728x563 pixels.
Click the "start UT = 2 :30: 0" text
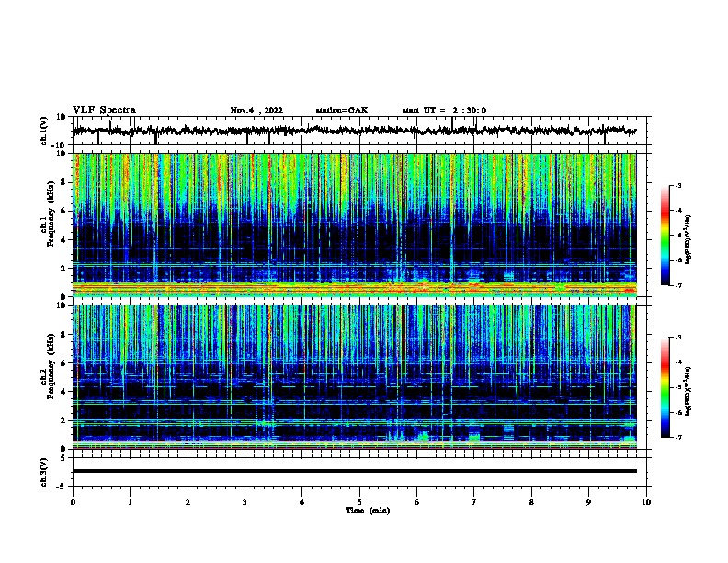[444, 110]
